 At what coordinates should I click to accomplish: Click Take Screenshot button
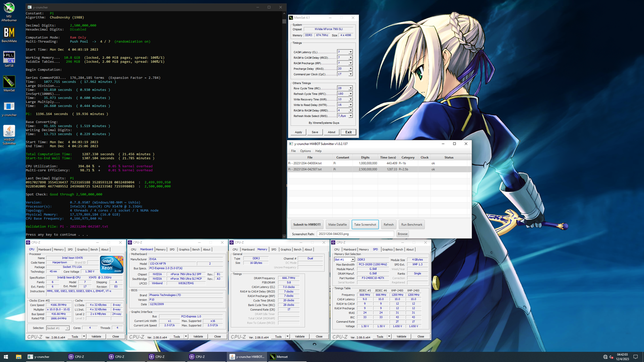tap(365, 225)
